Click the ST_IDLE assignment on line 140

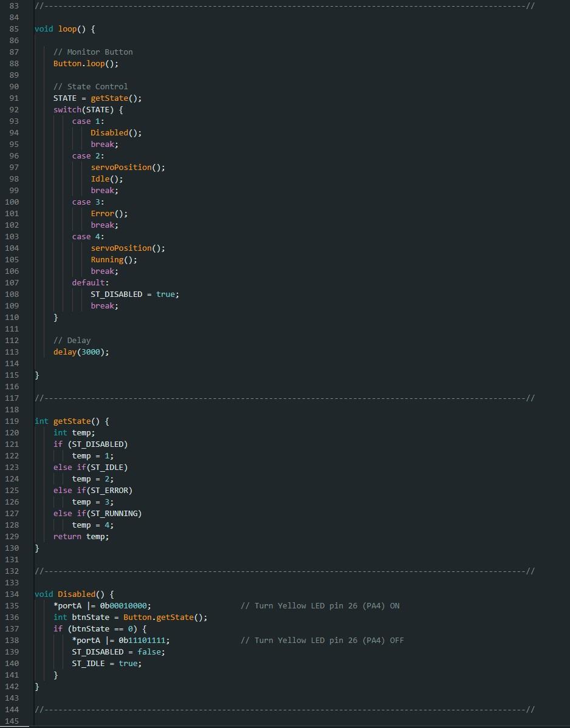pyautogui.click(x=106, y=663)
